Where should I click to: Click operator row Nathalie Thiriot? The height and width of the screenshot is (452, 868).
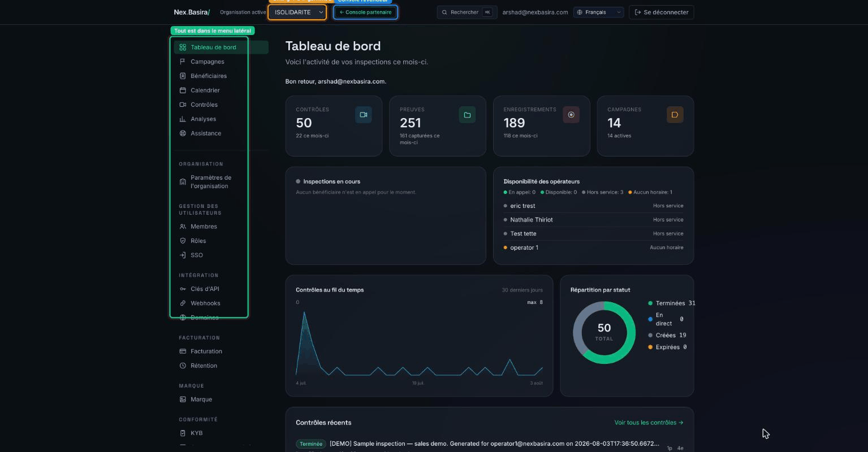[593, 220]
